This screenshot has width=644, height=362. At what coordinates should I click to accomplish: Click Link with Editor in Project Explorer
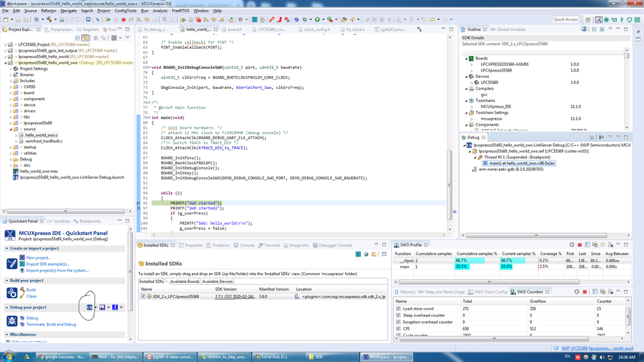point(85,38)
